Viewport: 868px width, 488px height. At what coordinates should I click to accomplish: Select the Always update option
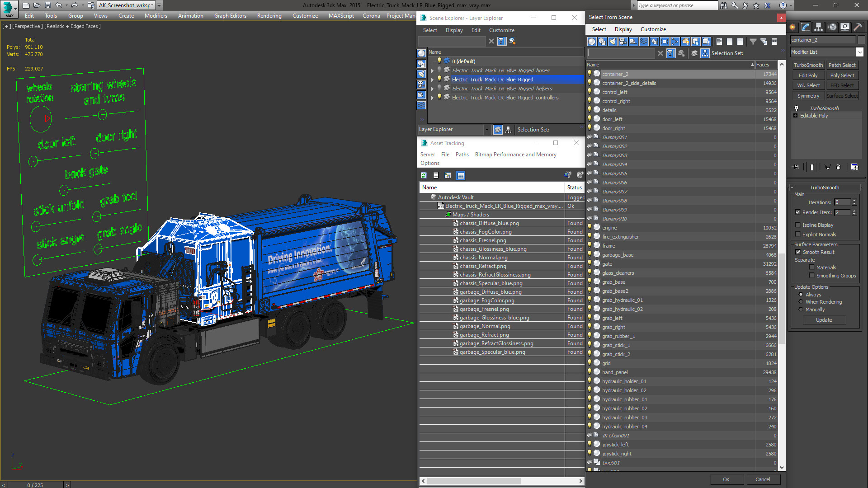coord(801,295)
